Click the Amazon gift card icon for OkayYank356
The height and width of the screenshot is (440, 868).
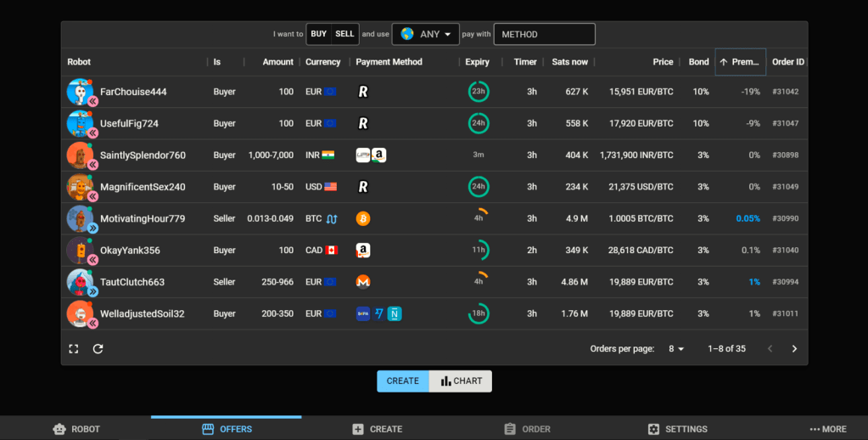[x=363, y=251]
